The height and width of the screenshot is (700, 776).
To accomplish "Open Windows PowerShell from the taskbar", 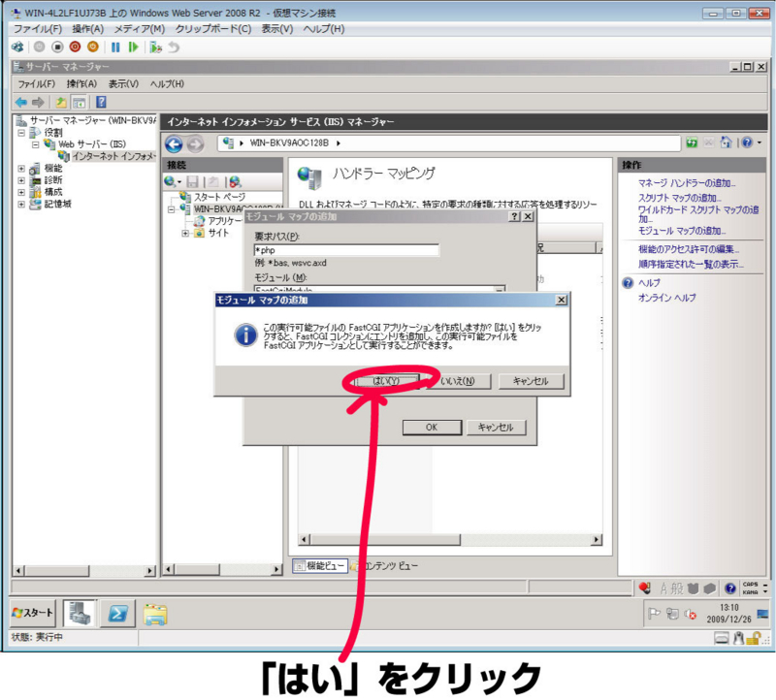I will tap(117, 614).
